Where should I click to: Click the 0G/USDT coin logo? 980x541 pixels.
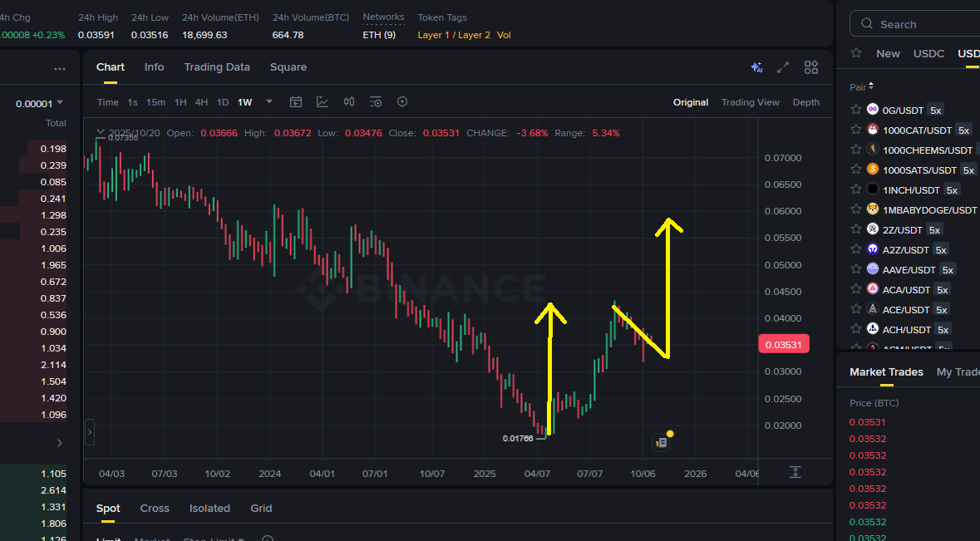[873, 110]
